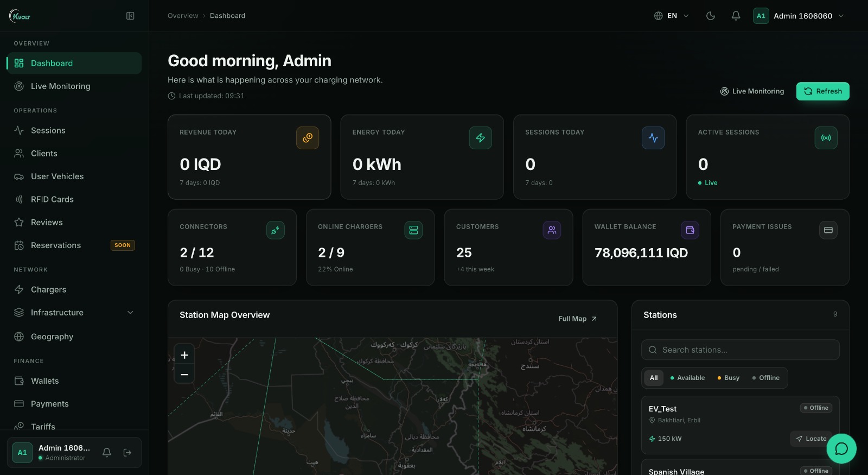Viewport: 868px width, 475px height.
Task: Click 78,096,111 IQD wallet balance
Action: (641, 253)
